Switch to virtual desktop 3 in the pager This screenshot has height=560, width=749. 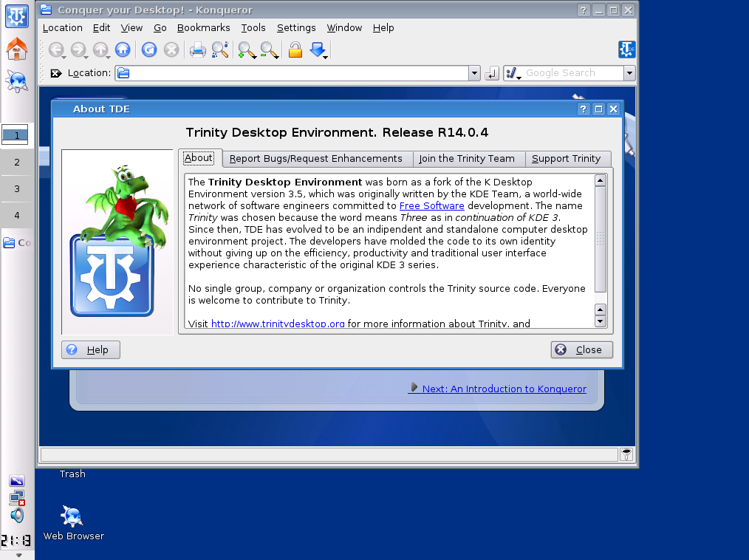pyautogui.click(x=16, y=188)
